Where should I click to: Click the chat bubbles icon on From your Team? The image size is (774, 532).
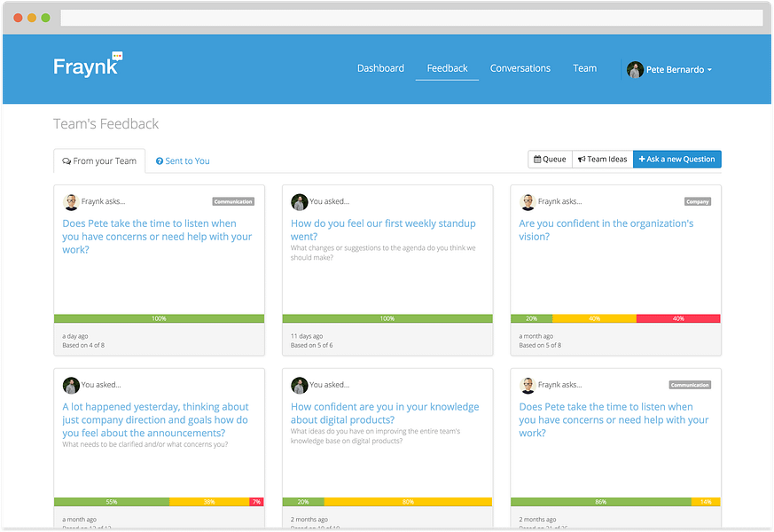pyautogui.click(x=66, y=160)
